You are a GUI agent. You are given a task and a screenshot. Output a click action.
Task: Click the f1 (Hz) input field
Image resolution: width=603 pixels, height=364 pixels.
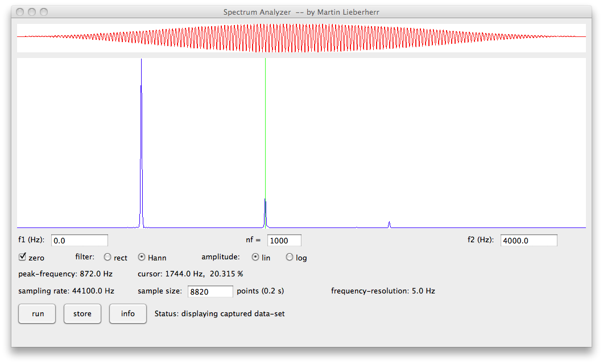80,241
